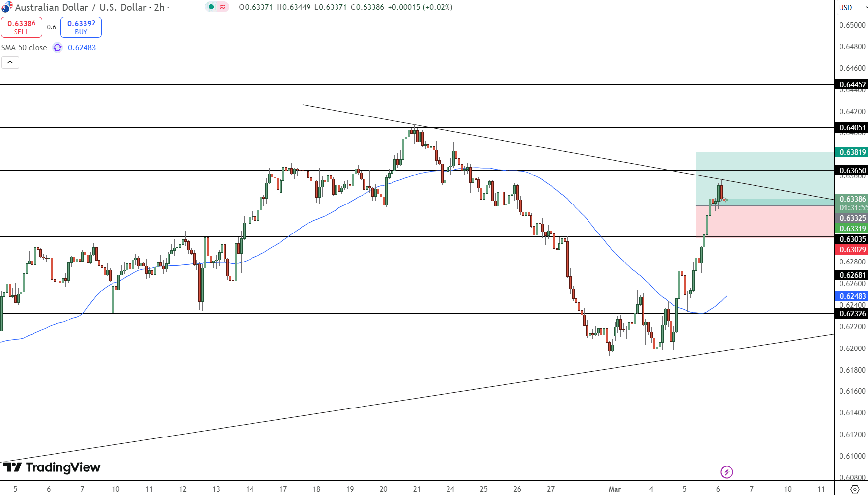
Task: Click the 0.62681 horizontal line price label
Action: click(852, 275)
